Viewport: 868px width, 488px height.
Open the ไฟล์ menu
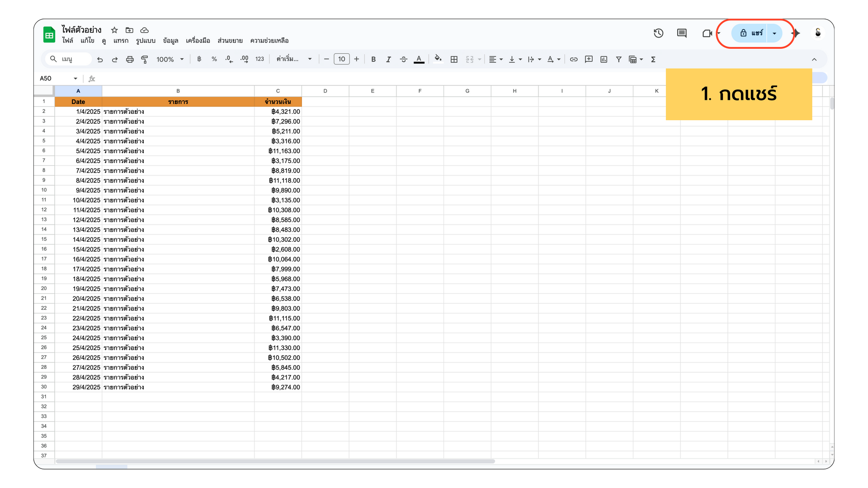[67, 41]
